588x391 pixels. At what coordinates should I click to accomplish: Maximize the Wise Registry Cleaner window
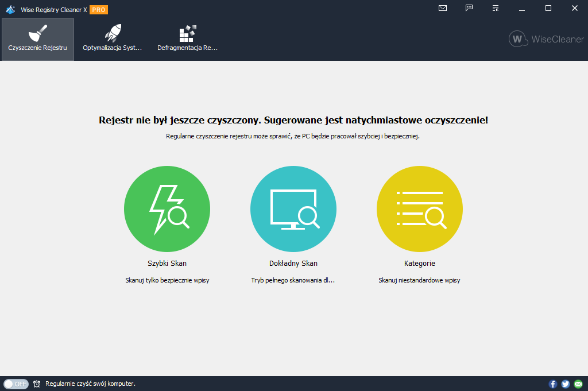(x=548, y=8)
